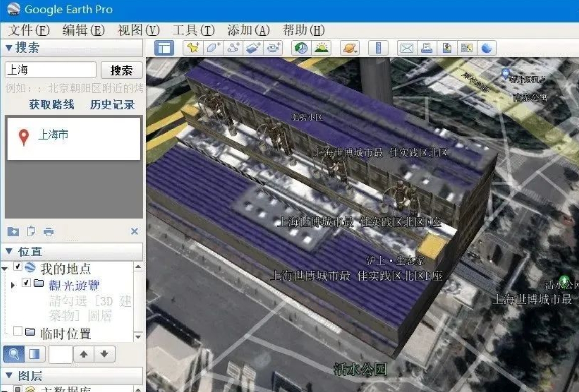The width and height of the screenshot is (579, 392).
Task: Click the 获取路线 link
Action: tap(52, 105)
